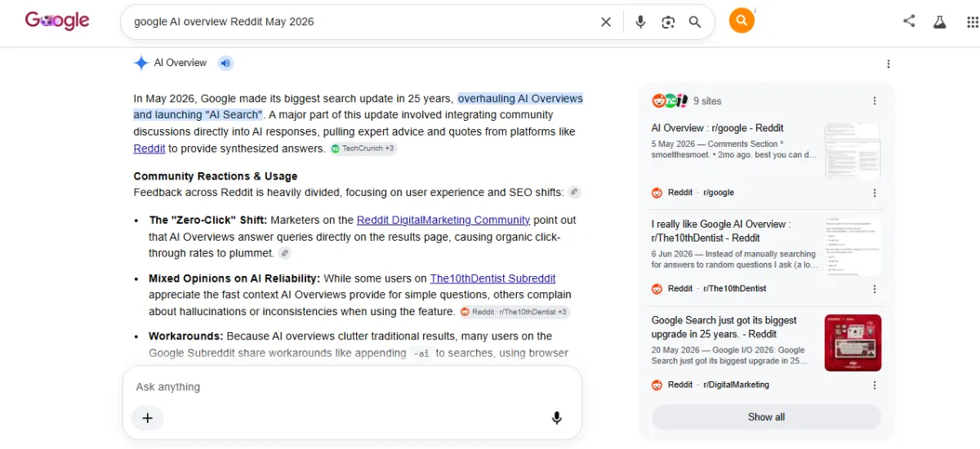Click the plus attach button
The height and width of the screenshot is (449, 980).
coord(147,418)
